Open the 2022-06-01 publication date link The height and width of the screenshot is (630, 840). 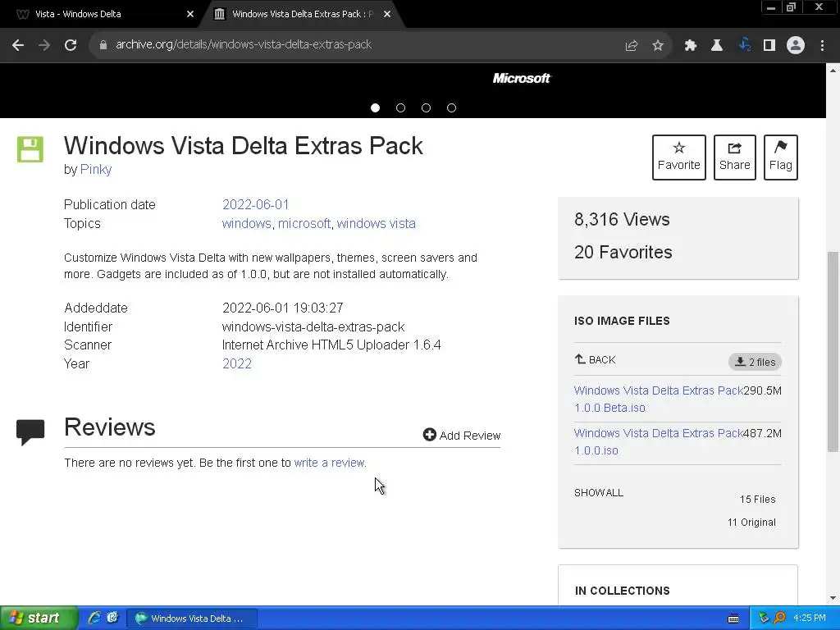click(x=256, y=204)
